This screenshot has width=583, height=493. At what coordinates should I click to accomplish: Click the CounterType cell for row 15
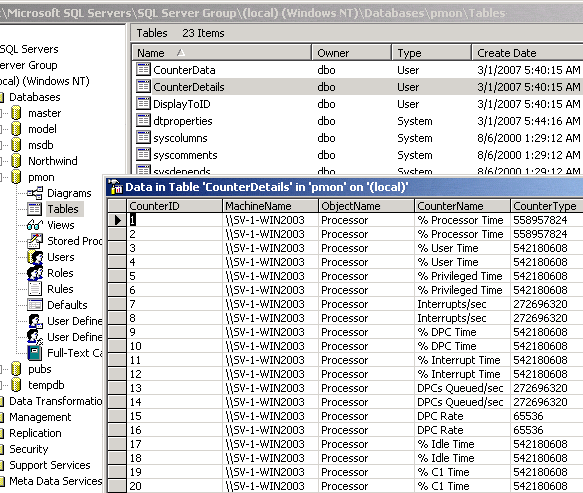click(547, 416)
